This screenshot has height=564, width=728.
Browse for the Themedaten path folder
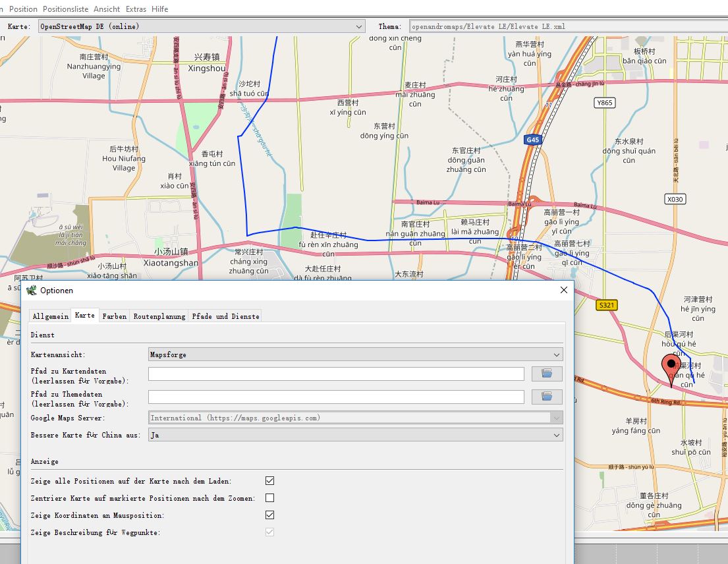pyautogui.click(x=546, y=397)
